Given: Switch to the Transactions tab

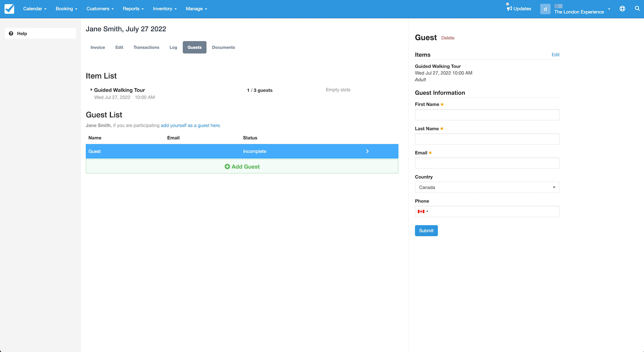Looking at the screenshot, I should [x=146, y=47].
